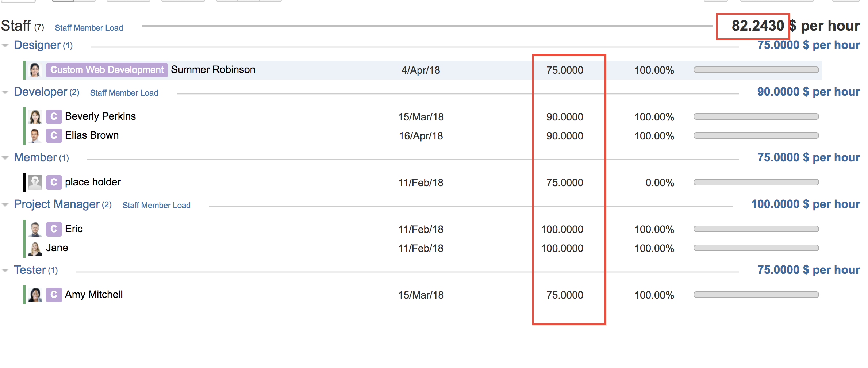Open Staff Member Load link for Developer
The height and width of the screenshot is (368, 868).
coord(124,93)
